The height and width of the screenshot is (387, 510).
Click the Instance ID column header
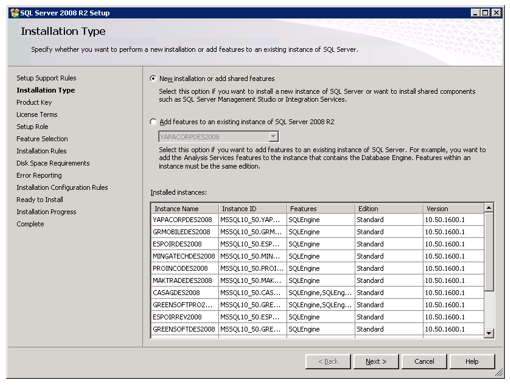pyautogui.click(x=252, y=209)
